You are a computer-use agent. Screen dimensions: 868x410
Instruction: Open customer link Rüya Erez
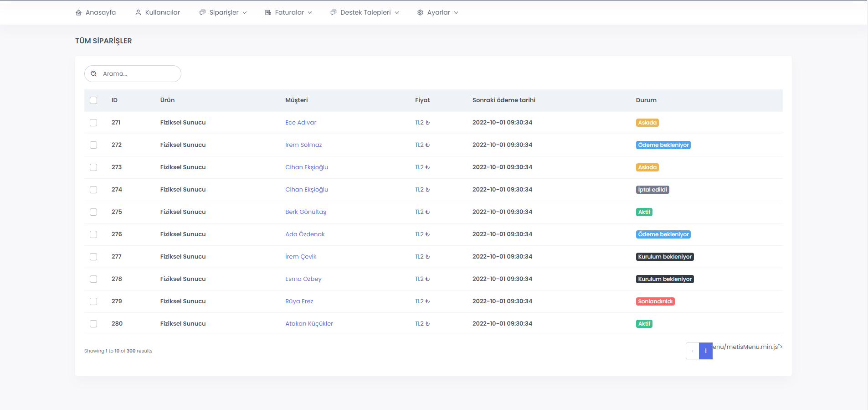pyautogui.click(x=299, y=301)
